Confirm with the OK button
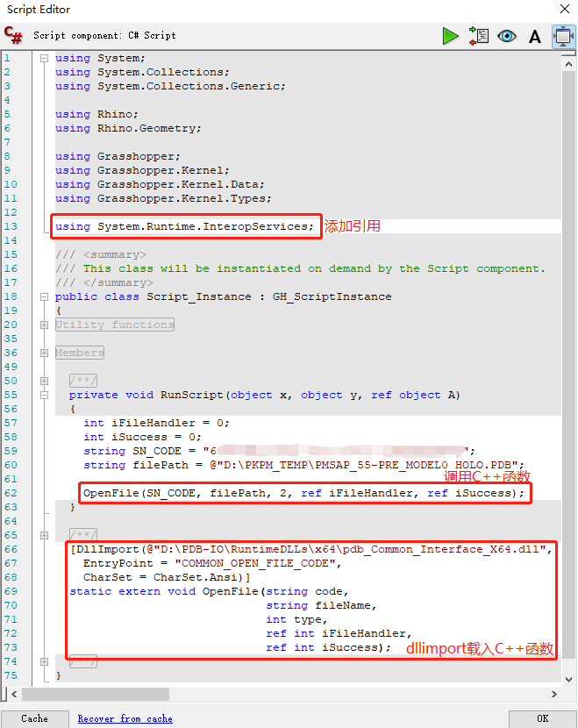 (x=543, y=718)
